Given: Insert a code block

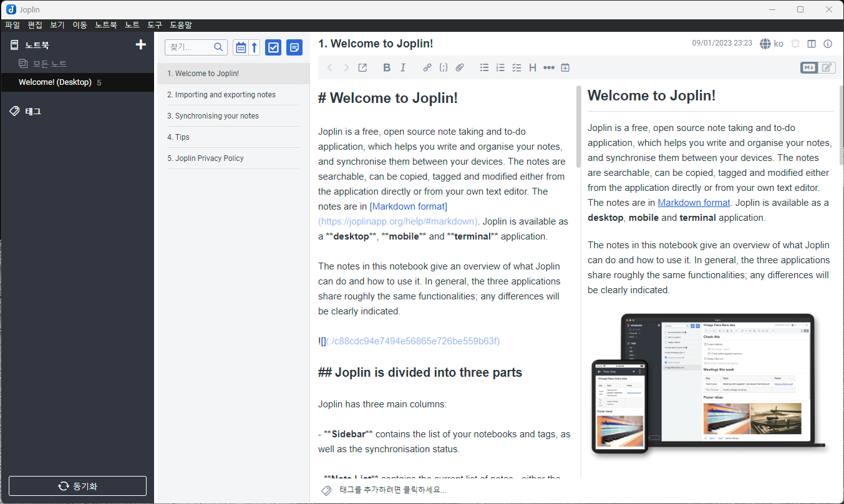Looking at the screenshot, I should [x=444, y=67].
